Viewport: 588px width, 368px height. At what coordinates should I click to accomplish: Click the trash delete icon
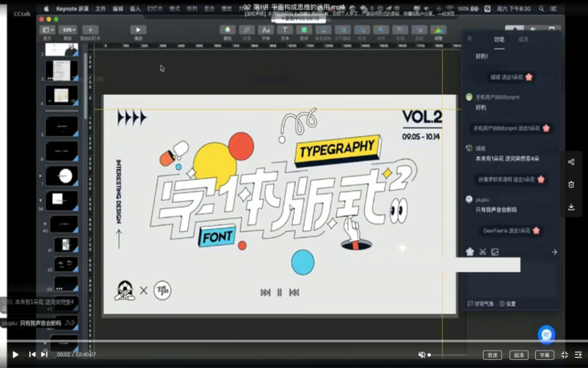point(571,185)
